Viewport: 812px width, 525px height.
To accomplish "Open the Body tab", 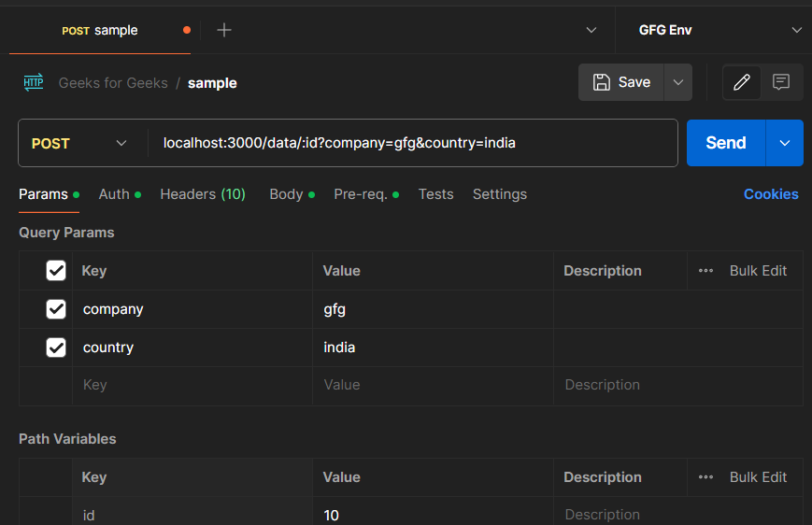I will point(286,194).
